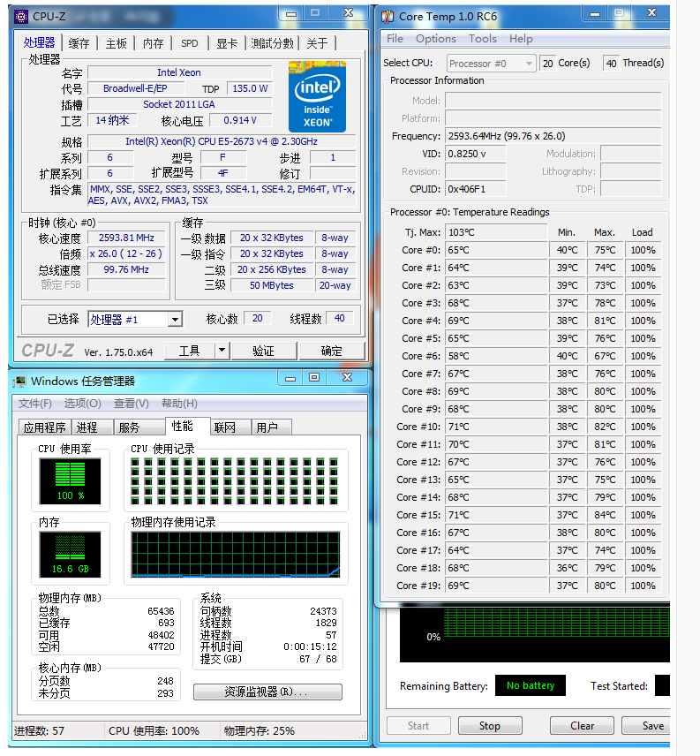Open the CPU-Z title bar app icon
The height and width of the screenshot is (756, 700).
click(21, 17)
